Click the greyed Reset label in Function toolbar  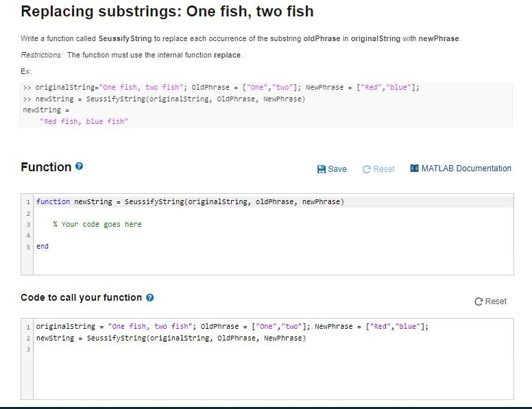(384, 169)
